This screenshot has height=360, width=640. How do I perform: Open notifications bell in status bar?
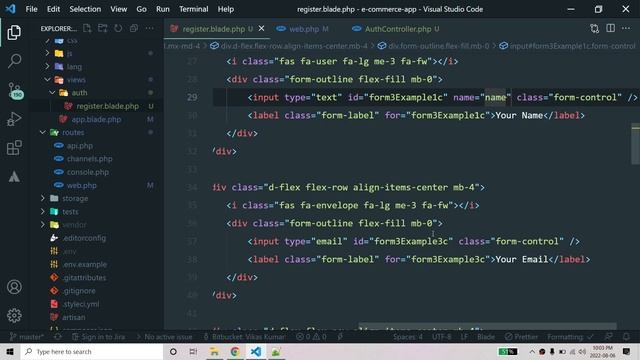[626, 337]
